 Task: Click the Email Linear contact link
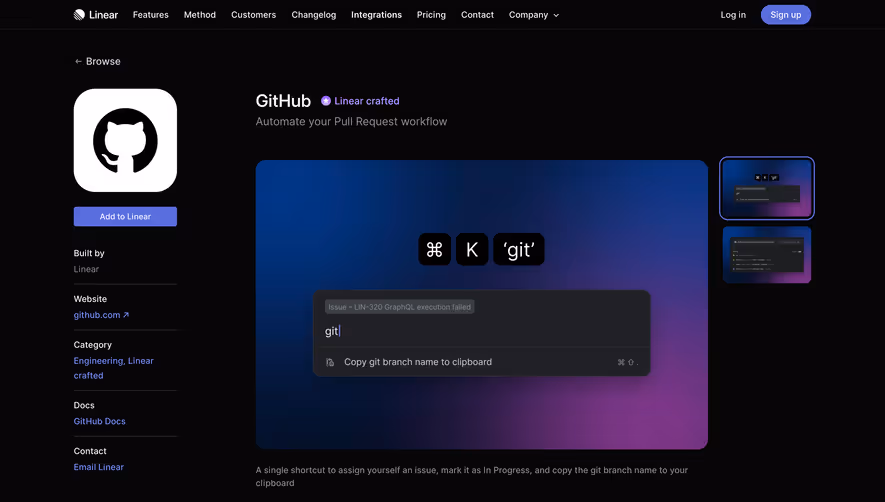99,466
